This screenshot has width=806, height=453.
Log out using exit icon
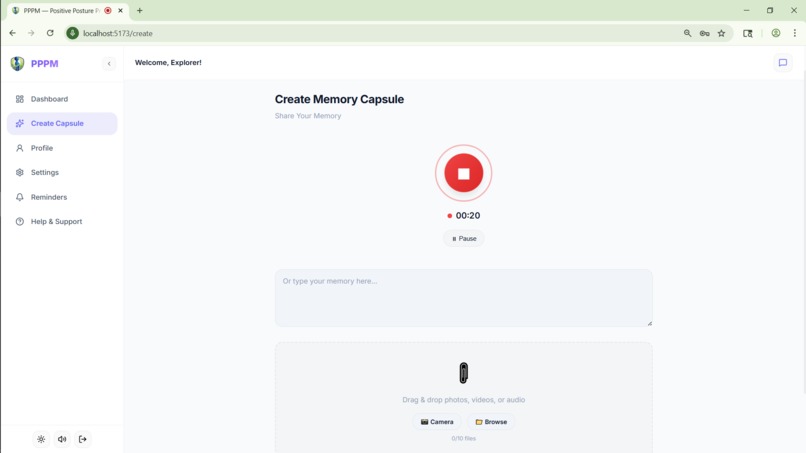coord(83,439)
